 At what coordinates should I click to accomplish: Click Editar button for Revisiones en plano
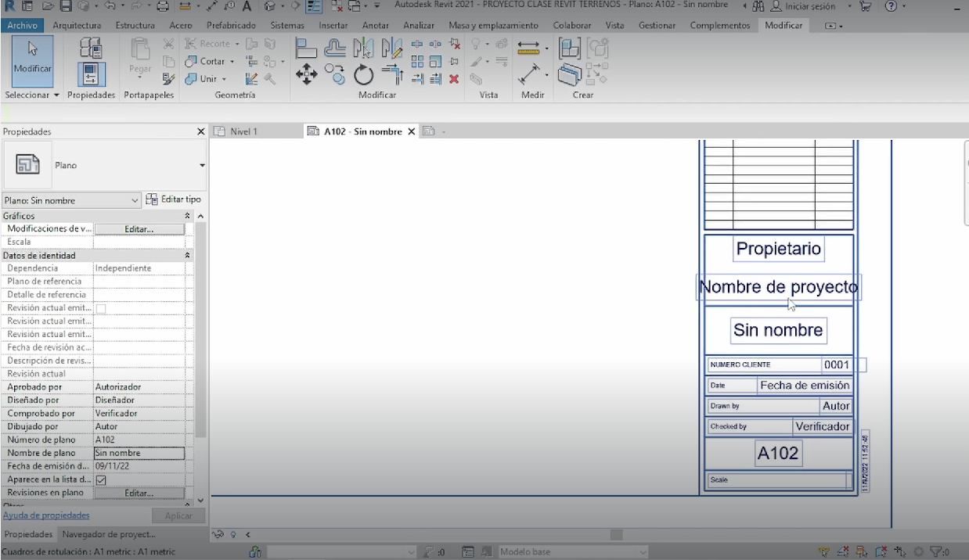pos(139,494)
